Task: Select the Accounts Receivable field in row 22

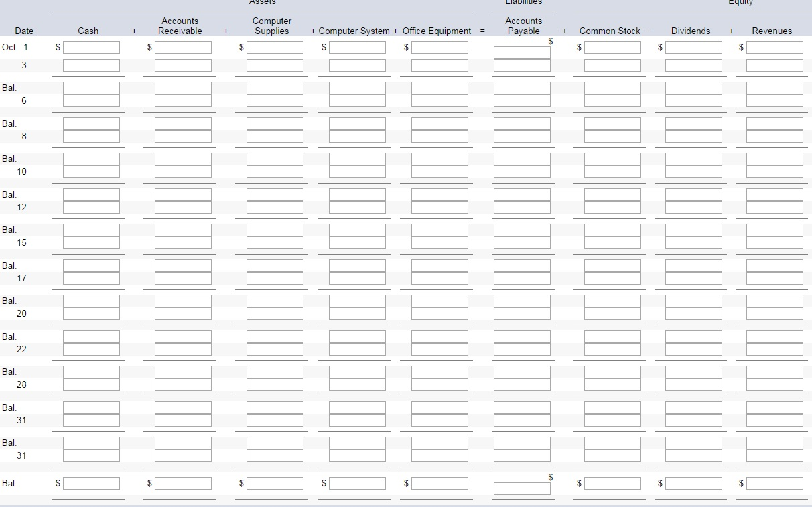Action: pyautogui.click(x=183, y=349)
